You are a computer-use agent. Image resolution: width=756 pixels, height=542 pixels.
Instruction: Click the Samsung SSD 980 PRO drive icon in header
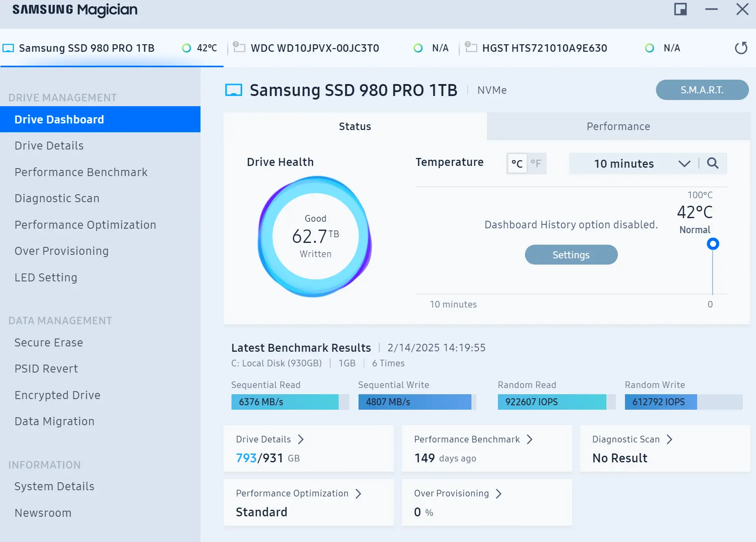234,90
